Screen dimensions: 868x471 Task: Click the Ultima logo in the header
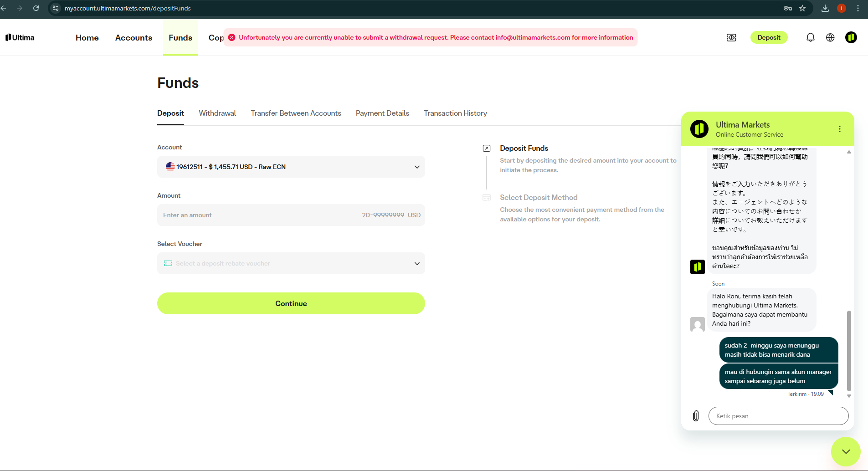20,37
